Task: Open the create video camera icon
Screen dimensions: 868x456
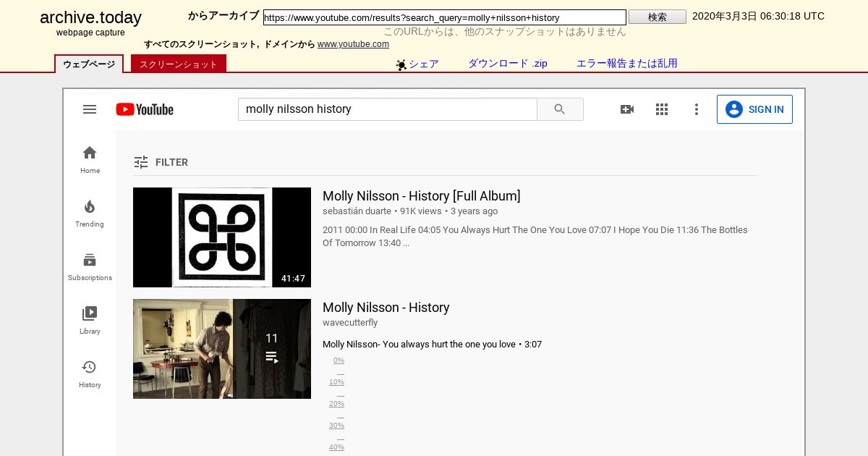Action: (627, 109)
